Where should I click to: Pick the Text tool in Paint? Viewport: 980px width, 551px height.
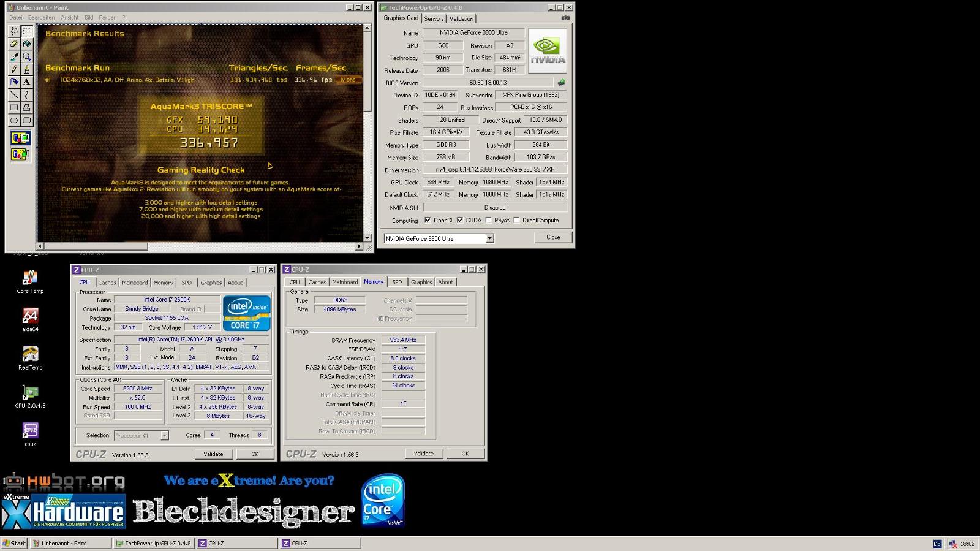click(27, 82)
